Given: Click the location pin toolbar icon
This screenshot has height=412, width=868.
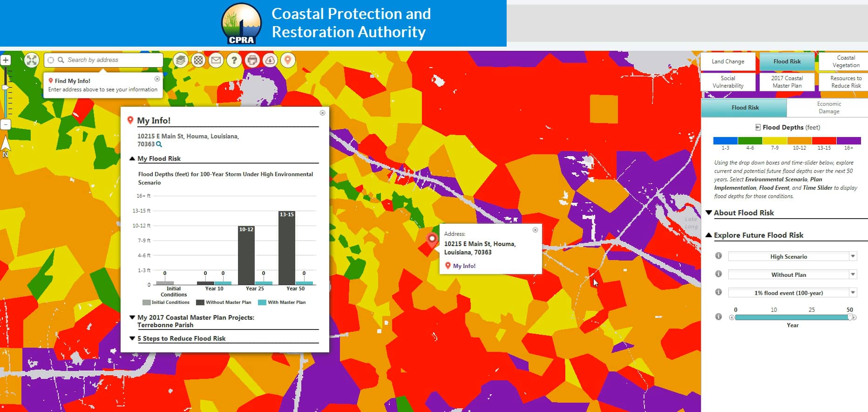Looking at the screenshot, I should click(x=288, y=60).
